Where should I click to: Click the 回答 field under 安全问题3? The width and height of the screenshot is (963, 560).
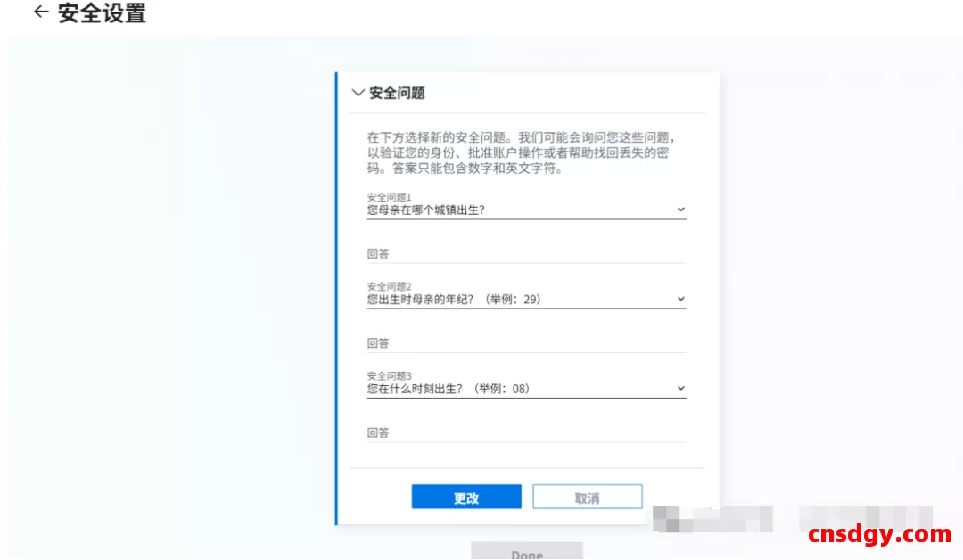click(x=526, y=431)
